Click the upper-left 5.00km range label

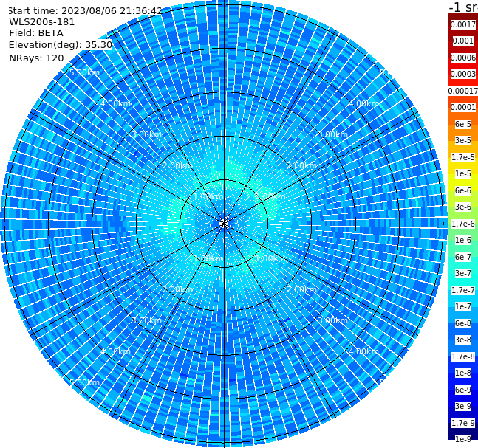coord(84,72)
